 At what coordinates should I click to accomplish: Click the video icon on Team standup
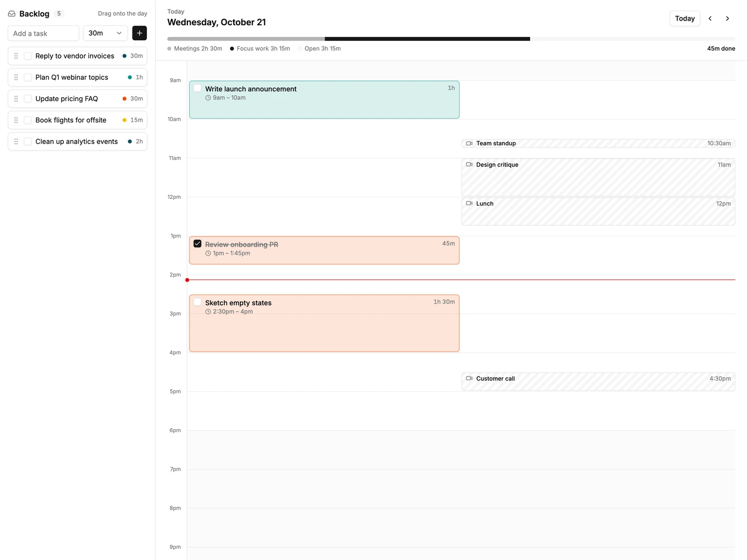coord(469,144)
